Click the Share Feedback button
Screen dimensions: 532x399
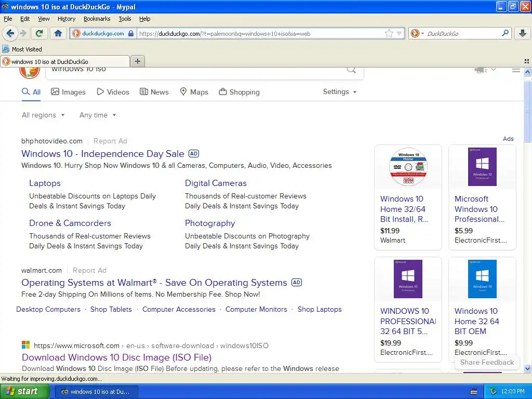(x=487, y=362)
